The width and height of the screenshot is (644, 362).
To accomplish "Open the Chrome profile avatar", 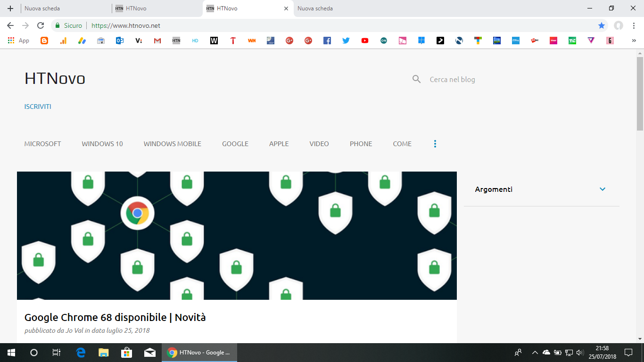I will pos(619,25).
